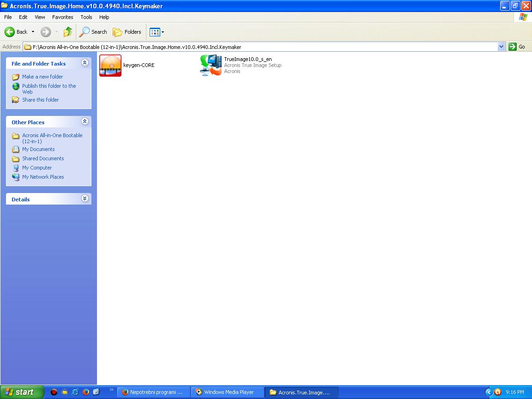Open the View menu

click(x=40, y=17)
